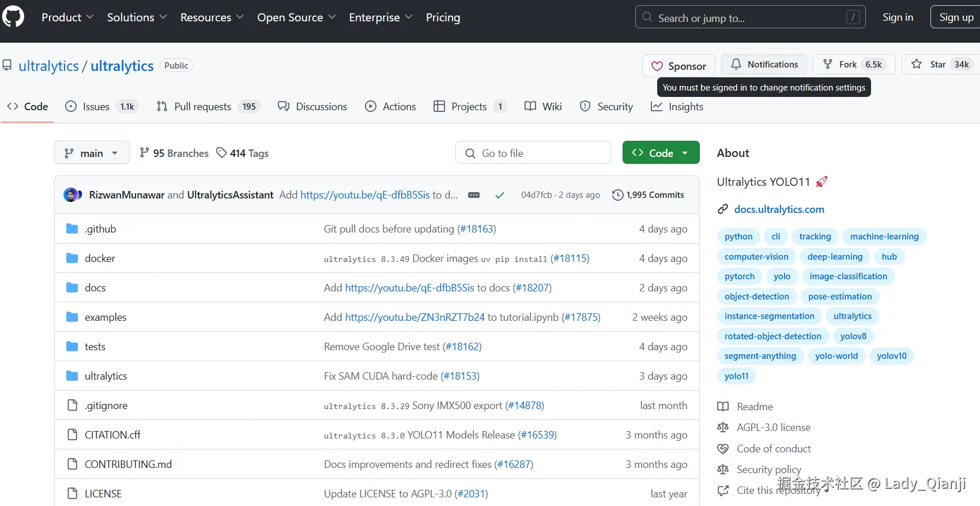
Task: Open the Resources dropdown
Action: 212,17
